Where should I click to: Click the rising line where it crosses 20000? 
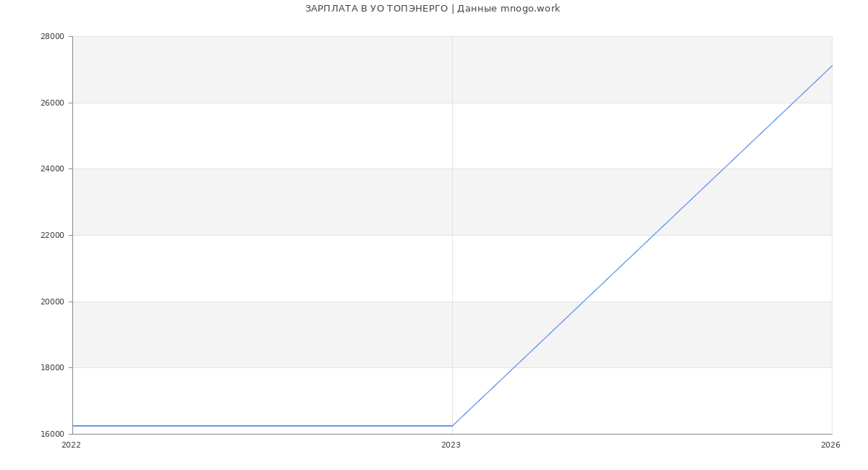pyautogui.click(x=583, y=302)
